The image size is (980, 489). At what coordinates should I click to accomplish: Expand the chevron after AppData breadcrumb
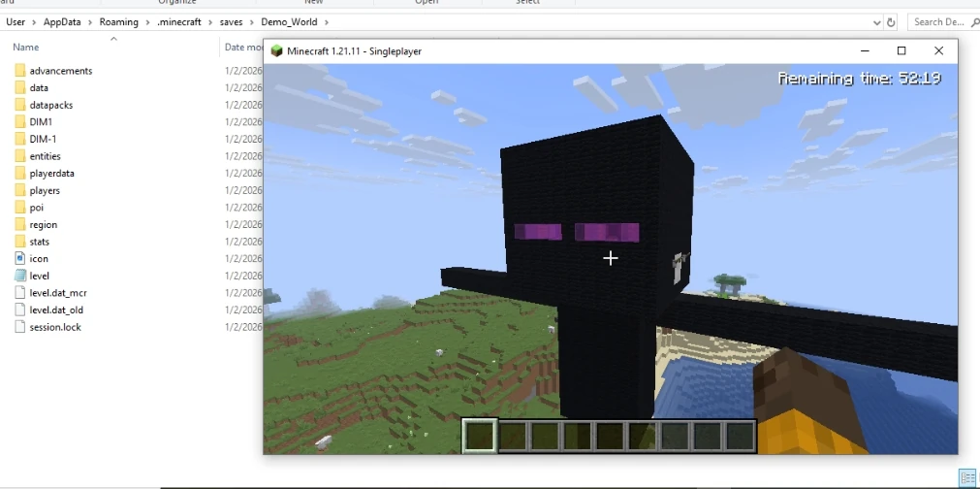coord(90,22)
